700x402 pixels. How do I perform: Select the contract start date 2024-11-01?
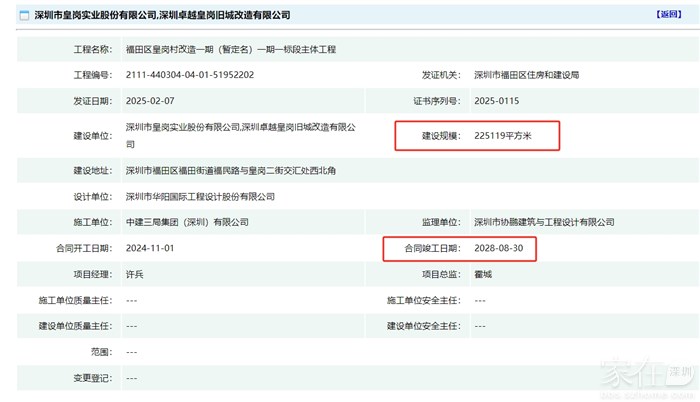pyautogui.click(x=154, y=248)
